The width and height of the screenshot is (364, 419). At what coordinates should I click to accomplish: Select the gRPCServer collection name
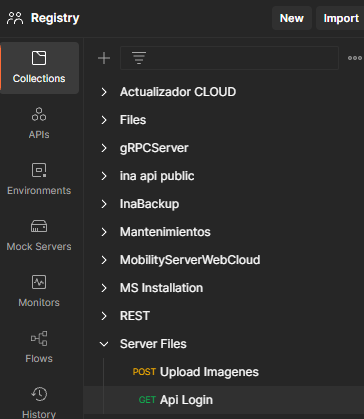click(154, 148)
